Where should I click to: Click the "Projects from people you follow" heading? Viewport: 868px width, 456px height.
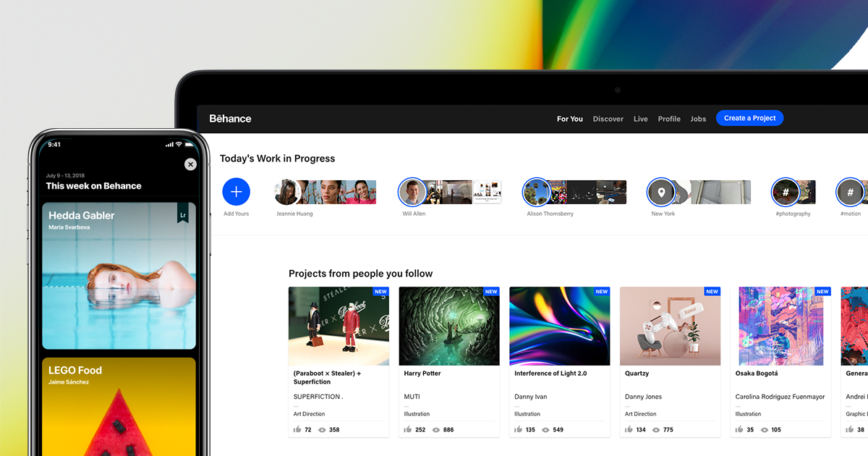point(361,274)
